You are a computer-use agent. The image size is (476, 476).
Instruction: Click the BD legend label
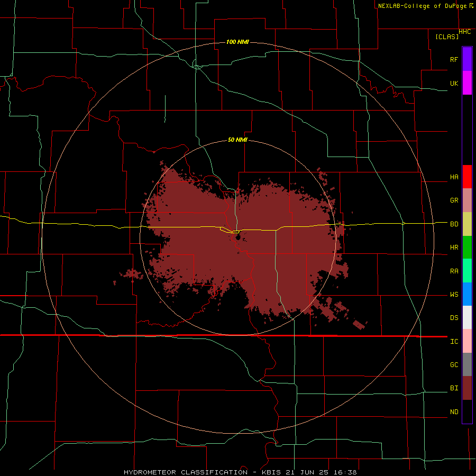pyautogui.click(x=454, y=224)
